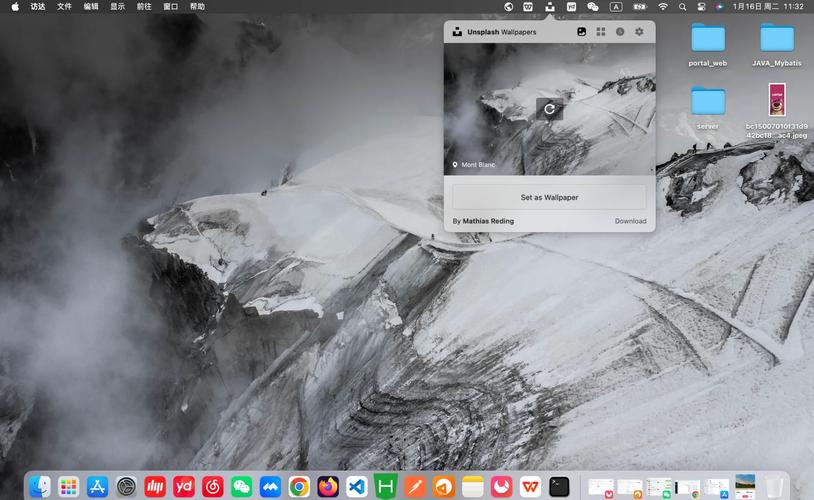Open the 帮助 menu
The width and height of the screenshot is (814, 500).
coord(197,7)
